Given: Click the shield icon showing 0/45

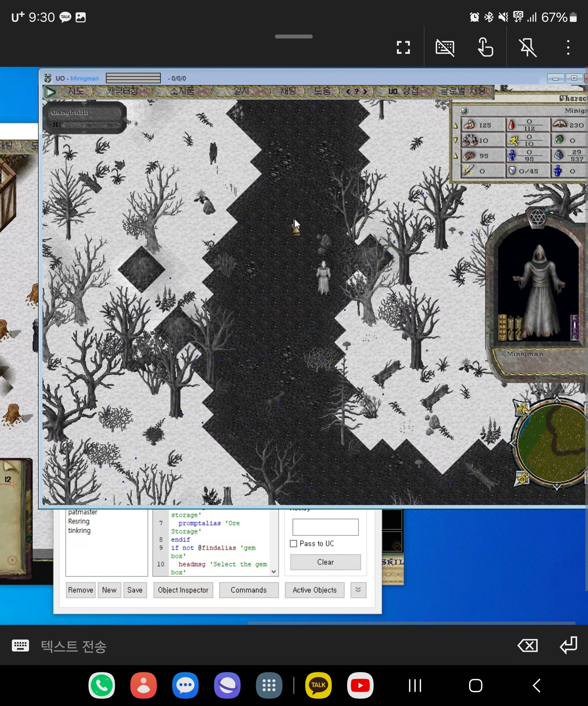Looking at the screenshot, I should [512, 170].
